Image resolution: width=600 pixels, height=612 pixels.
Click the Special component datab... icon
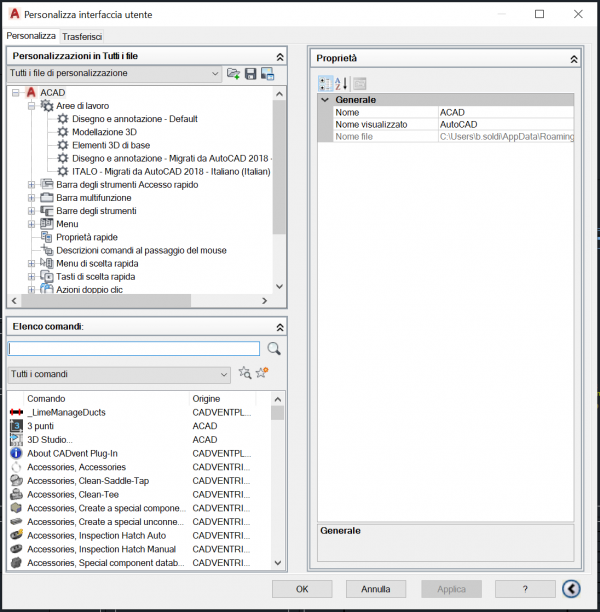pyautogui.click(x=16, y=562)
